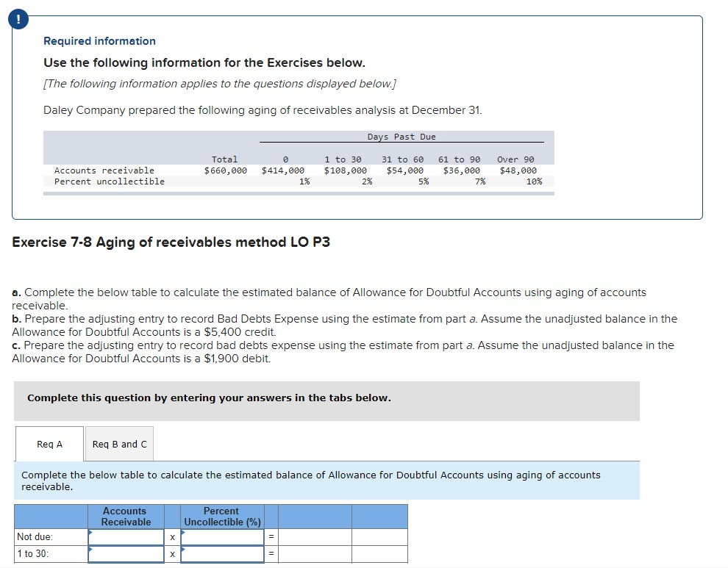Click "Complete this question by entering your answers" instruction
Viewport: 728px width, 568px height.
coord(209,398)
